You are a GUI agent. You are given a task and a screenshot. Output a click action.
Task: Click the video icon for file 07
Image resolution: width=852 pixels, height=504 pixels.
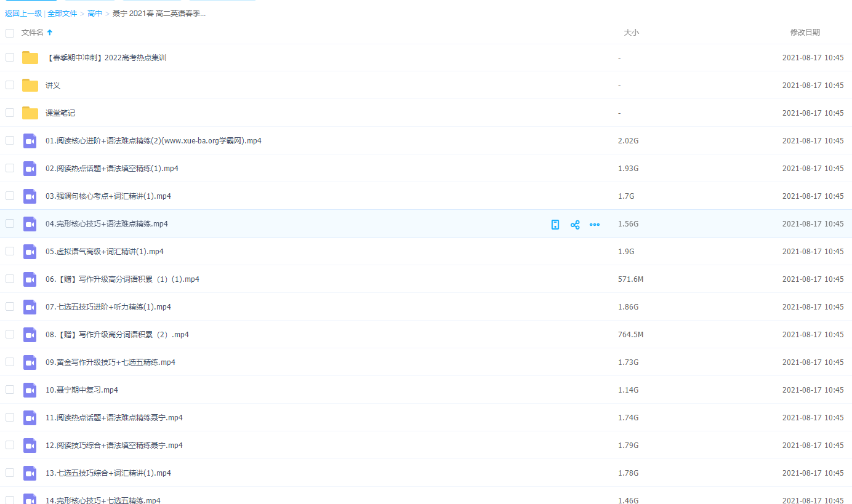pos(30,307)
